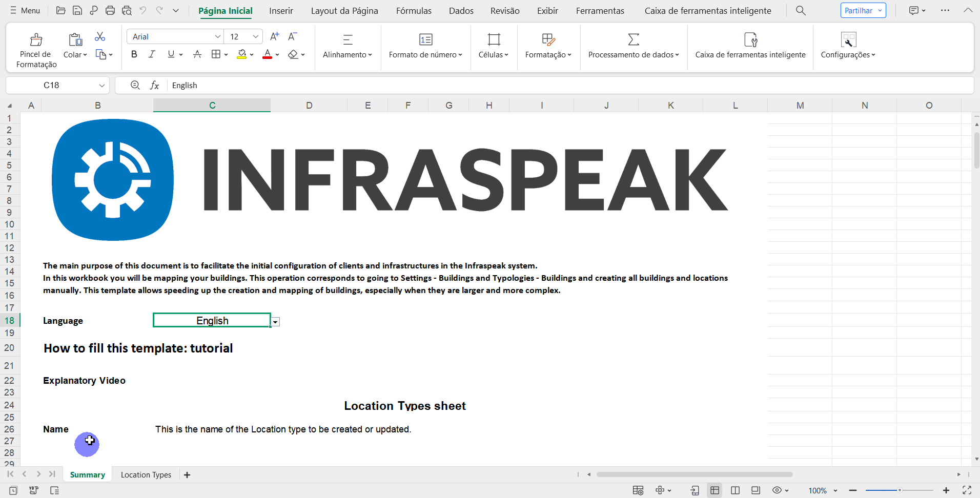Open the search magnifier in the ribbon
The height and width of the screenshot is (498, 980).
pyautogui.click(x=801, y=10)
